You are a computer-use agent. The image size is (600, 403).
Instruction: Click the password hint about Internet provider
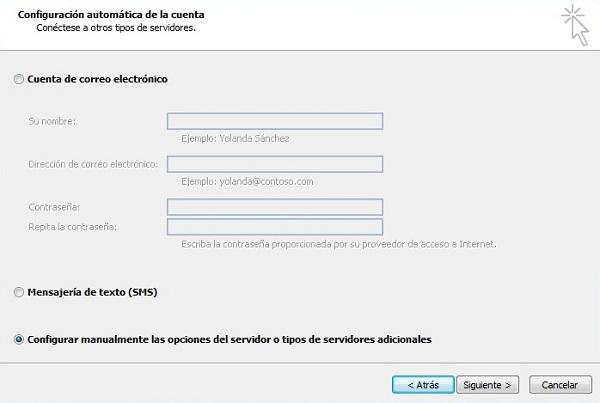[338, 244]
